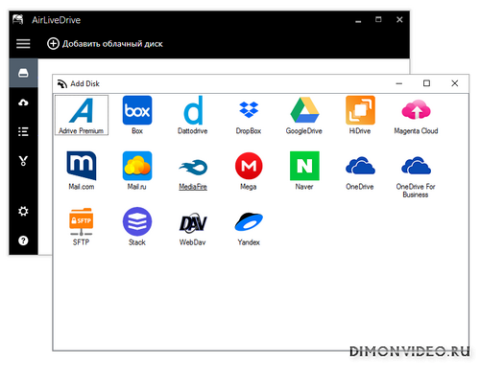Viewport: 480px width, 366px height.
Task: Click the scissors sidebar icon
Action: (23, 161)
